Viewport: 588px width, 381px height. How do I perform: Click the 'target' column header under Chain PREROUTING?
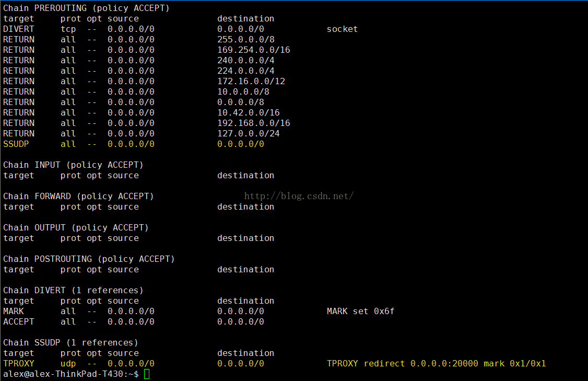coord(18,19)
